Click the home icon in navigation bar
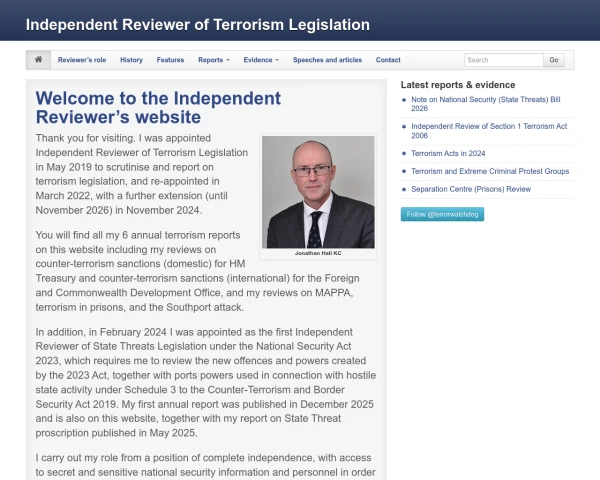This screenshot has width=600, height=480. tap(38, 60)
